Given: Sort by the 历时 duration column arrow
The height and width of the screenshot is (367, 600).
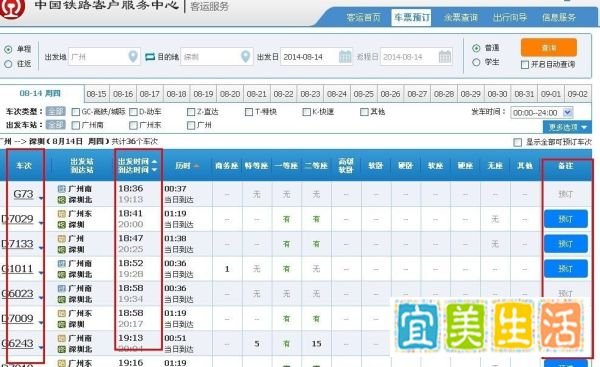Looking at the screenshot, I should click(x=196, y=166).
